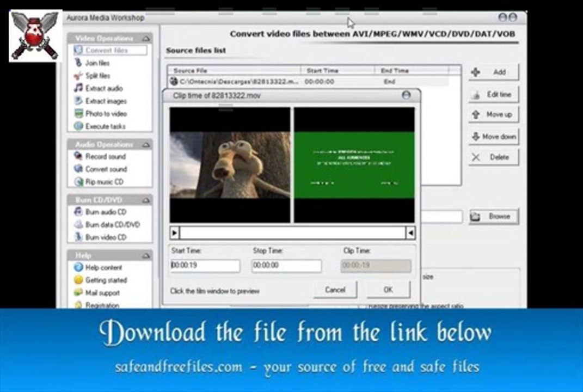Open Record sound in the sidebar
This screenshot has height=392, width=583.
tap(106, 156)
